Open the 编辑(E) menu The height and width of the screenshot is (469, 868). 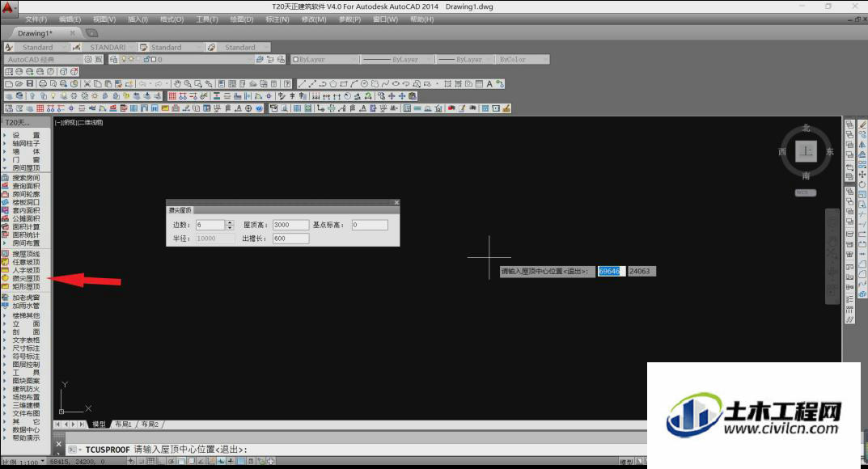pos(70,19)
